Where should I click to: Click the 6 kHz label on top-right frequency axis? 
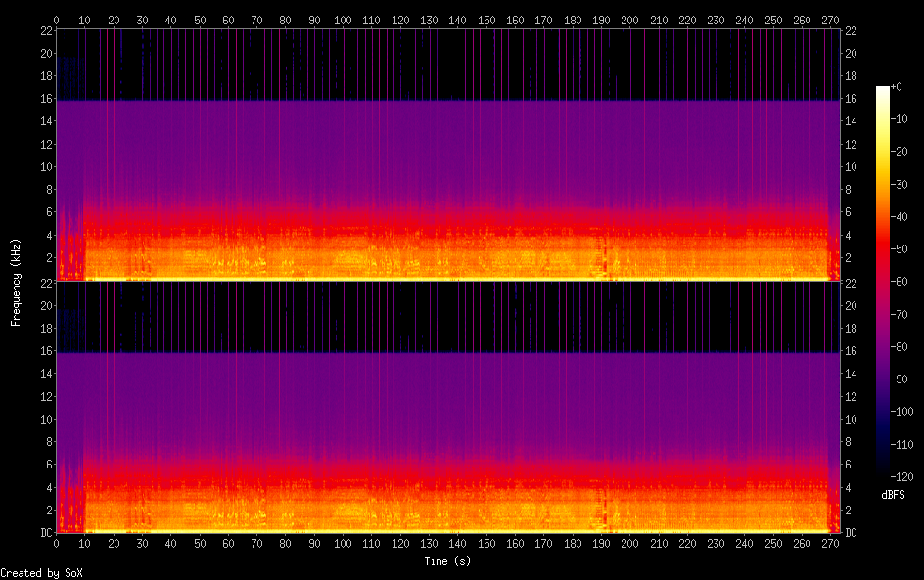[851, 212]
